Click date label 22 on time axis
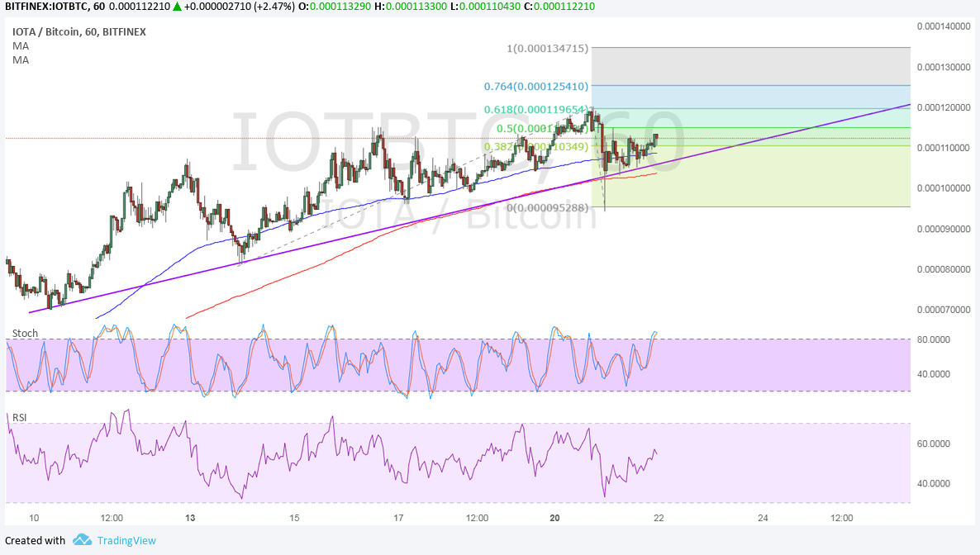The image size is (980, 555). (659, 518)
